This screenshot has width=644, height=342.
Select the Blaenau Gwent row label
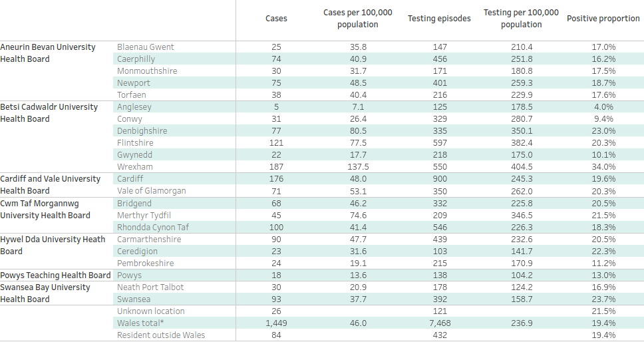146,47
